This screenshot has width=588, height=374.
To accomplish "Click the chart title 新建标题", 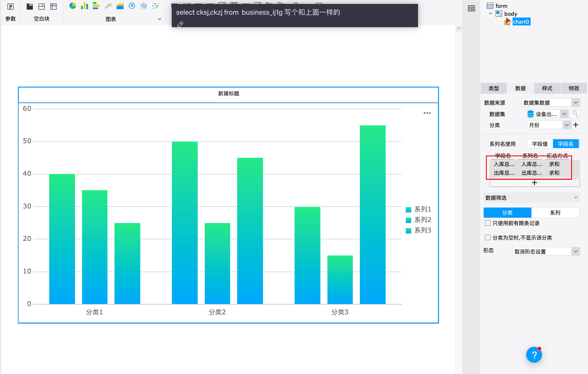I will coord(228,93).
